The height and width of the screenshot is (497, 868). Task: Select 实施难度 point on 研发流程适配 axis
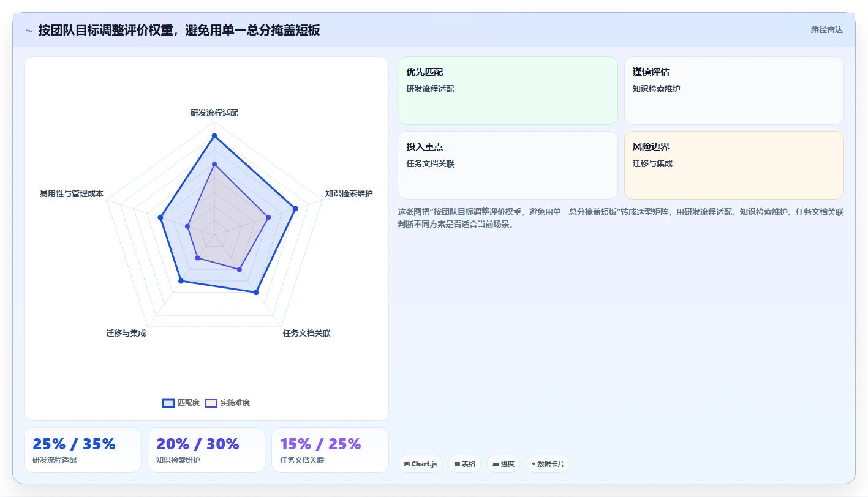pos(214,164)
